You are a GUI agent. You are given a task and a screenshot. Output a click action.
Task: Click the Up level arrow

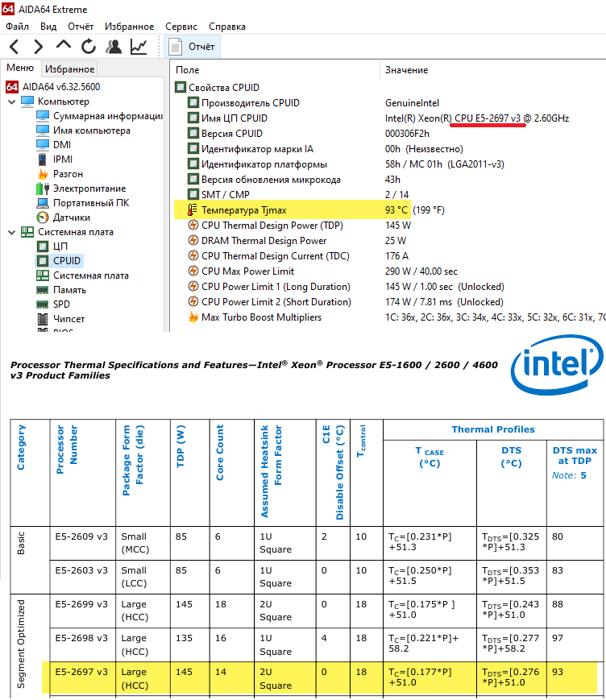(x=64, y=44)
